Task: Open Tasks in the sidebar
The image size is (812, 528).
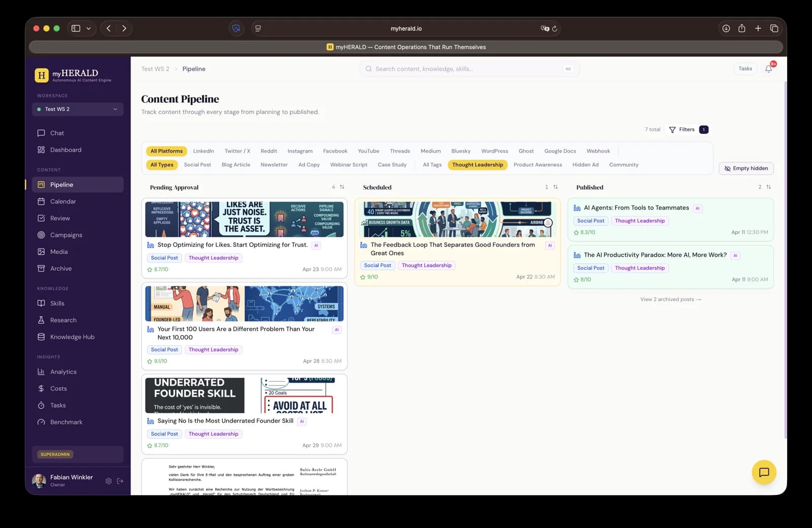Action: pyautogui.click(x=77, y=406)
